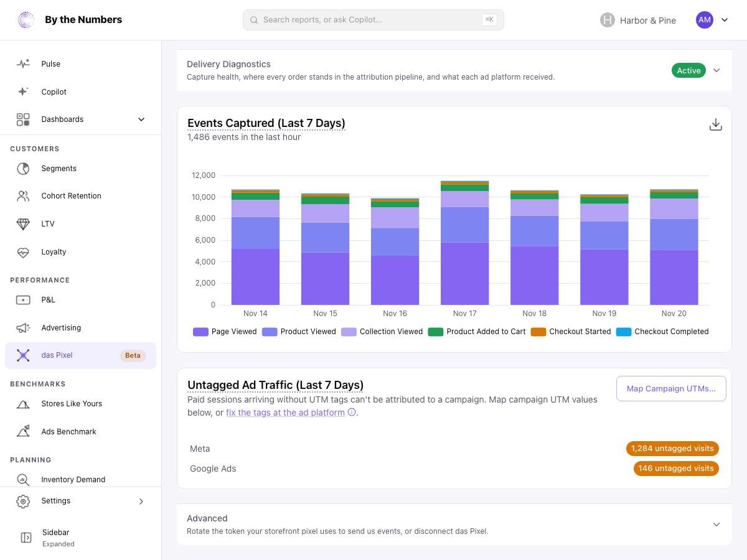The image size is (747, 560).
Task: Click the 1,284 untagged visits badge
Action: pos(672,449)
